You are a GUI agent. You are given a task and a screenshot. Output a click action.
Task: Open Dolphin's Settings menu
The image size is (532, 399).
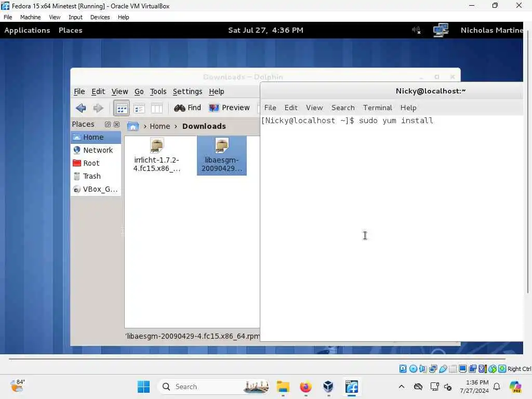(187, 91)
